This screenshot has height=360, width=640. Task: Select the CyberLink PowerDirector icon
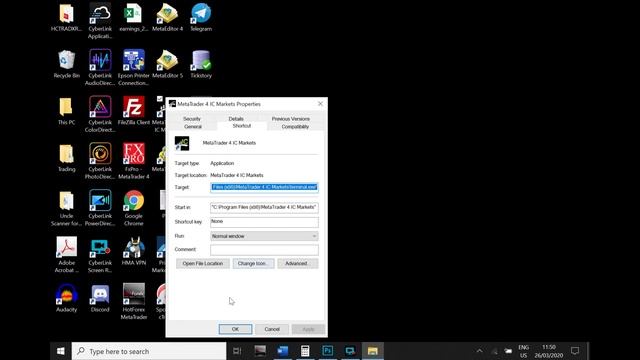100,208
